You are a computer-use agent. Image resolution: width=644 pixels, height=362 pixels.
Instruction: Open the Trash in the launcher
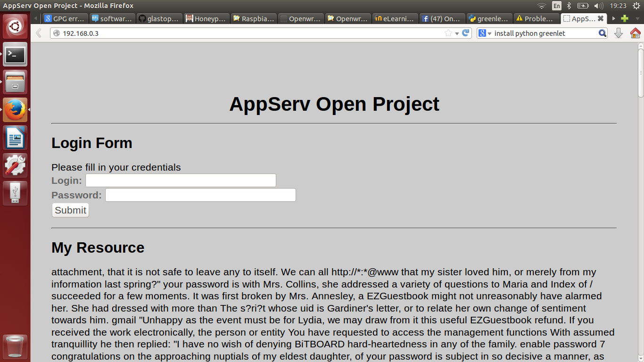15,347
